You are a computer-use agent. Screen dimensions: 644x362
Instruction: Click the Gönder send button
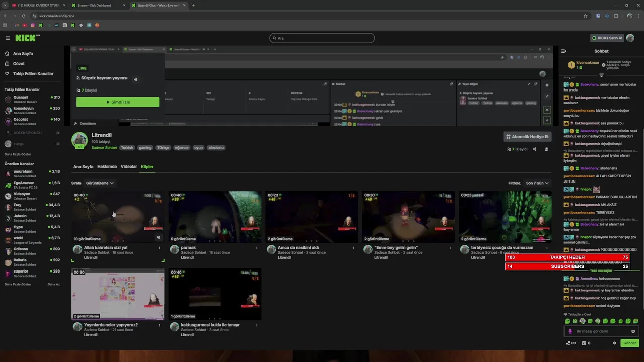(x=629, y=343)
